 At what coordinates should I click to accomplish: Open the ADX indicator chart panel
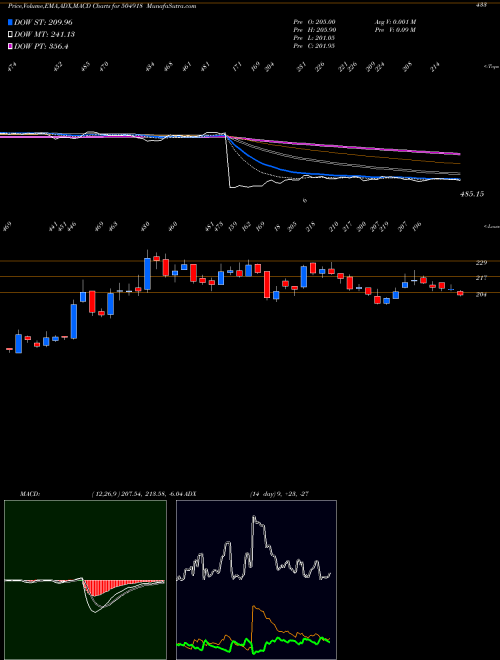coord(256,580)
